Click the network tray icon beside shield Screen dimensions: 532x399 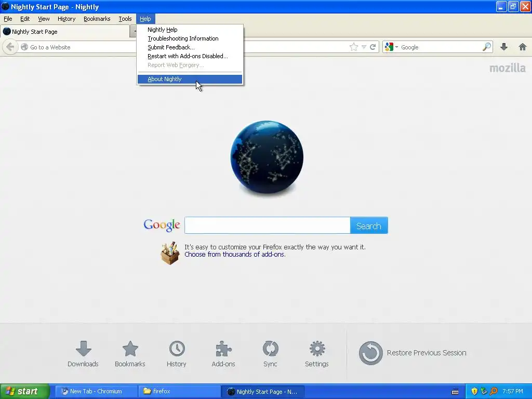point(484,391)
